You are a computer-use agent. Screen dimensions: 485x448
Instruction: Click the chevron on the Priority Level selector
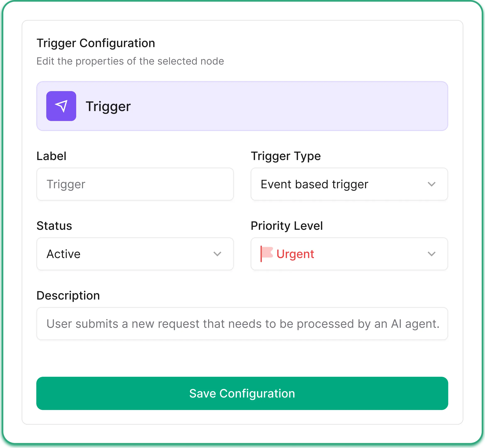[431, 254]
